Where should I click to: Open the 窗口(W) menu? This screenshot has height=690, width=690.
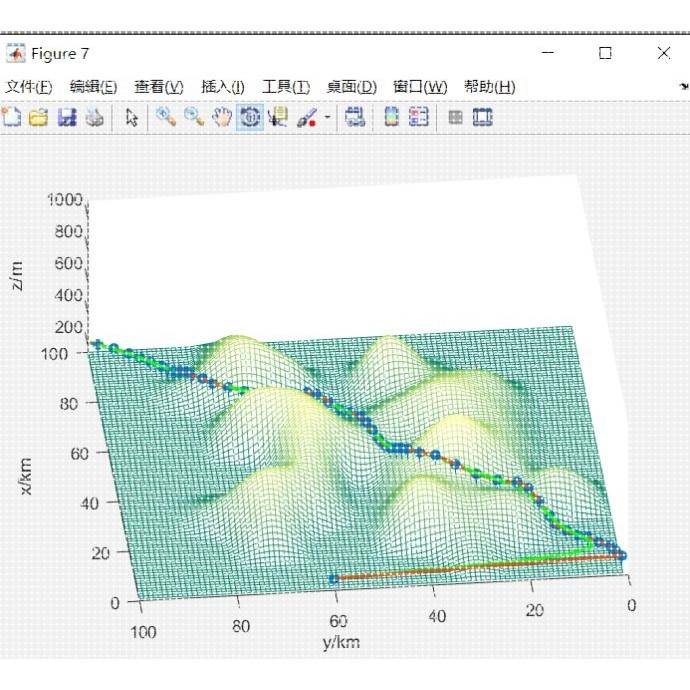click(x=420, y=87)
